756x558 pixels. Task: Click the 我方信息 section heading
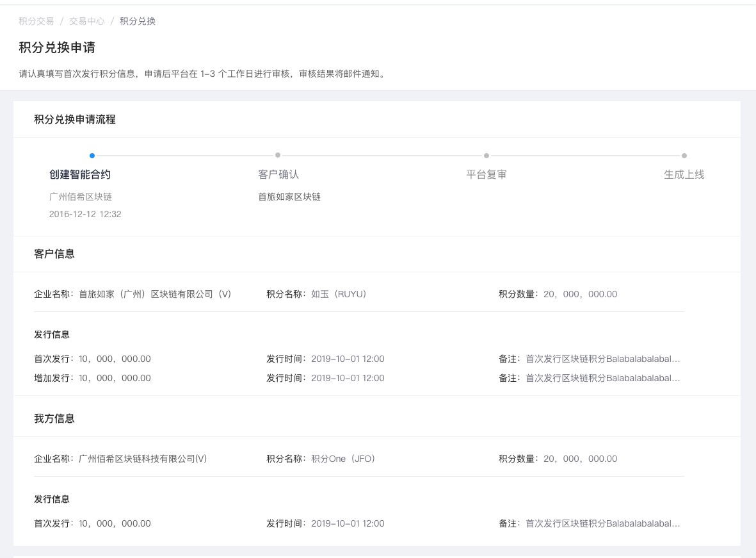54,418
